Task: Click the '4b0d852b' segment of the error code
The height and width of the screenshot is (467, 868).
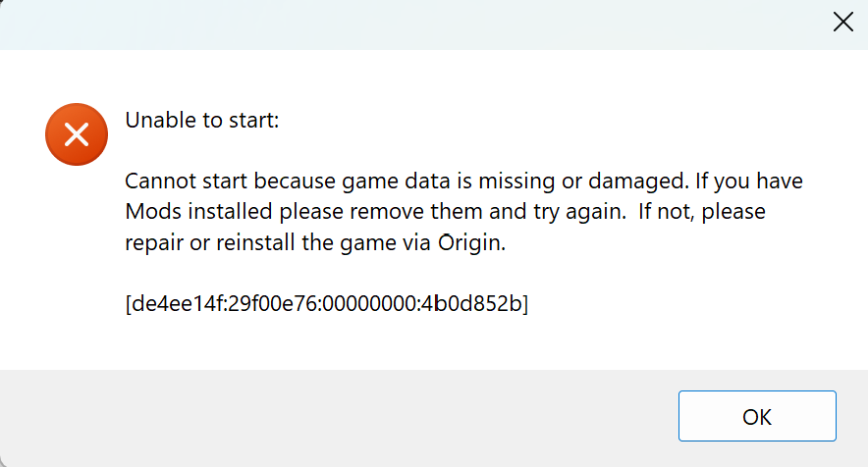Action: (x=471, y=303)
